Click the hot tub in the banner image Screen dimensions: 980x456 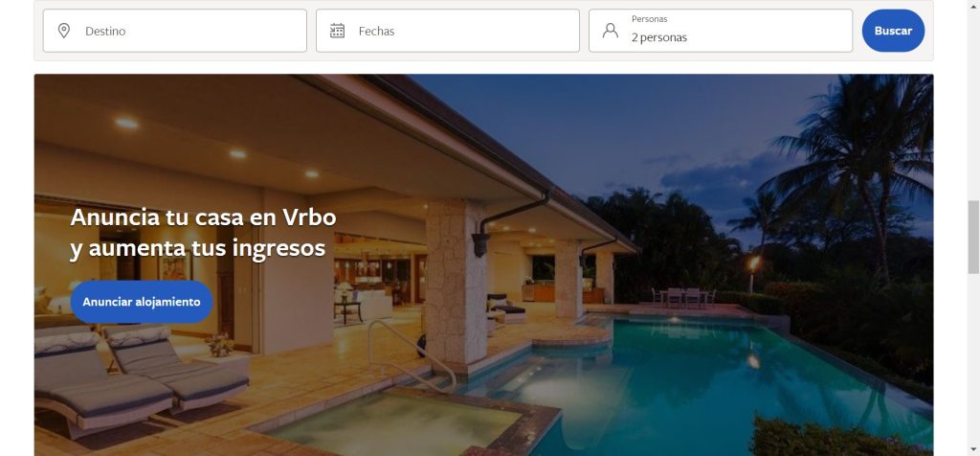(400, 425)
